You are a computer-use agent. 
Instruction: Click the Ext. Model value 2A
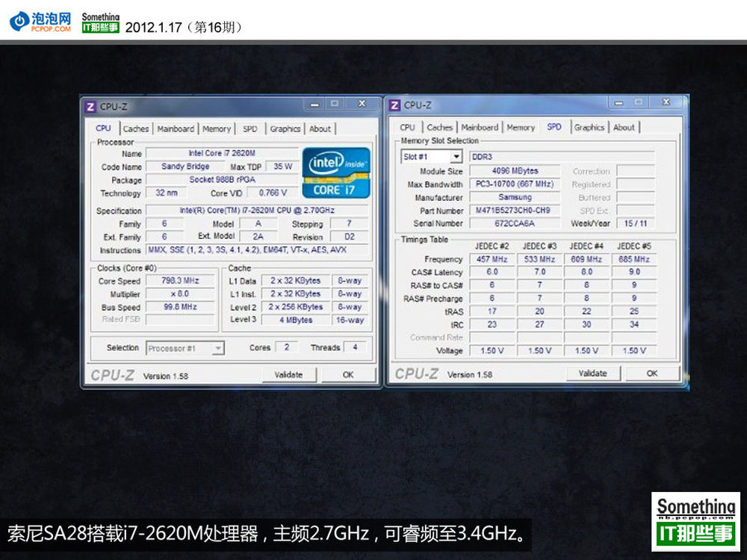pyautogui.click(x=258, y=237)
